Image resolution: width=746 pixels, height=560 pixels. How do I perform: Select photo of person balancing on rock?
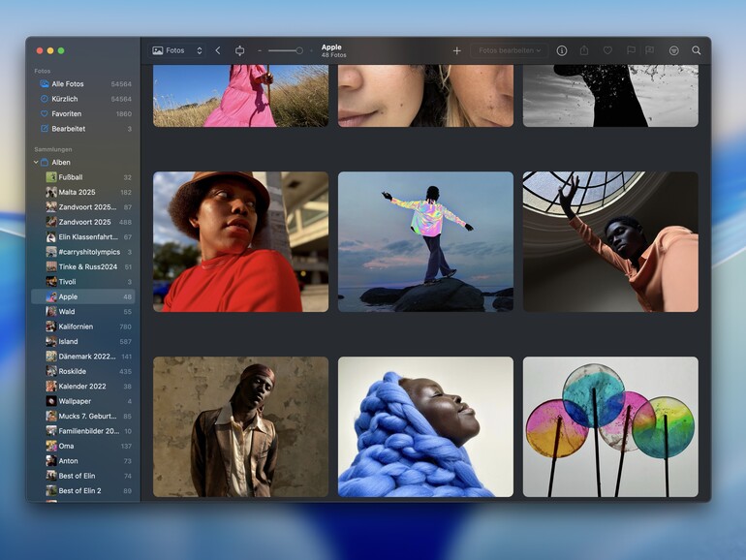(x=425, y=241)
